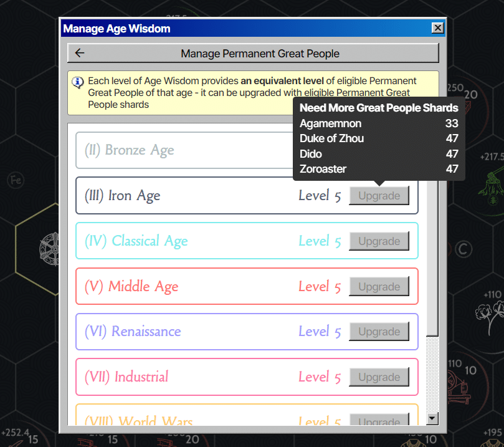Click the scrollbar down arrow
The height and width of the screenshot is (447, 504).
432,418
